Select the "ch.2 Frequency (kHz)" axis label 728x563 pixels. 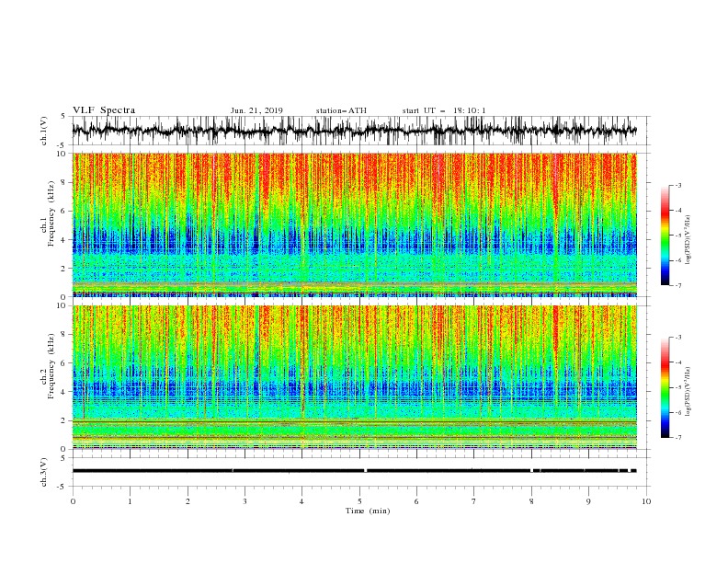(x=48, y=366)
